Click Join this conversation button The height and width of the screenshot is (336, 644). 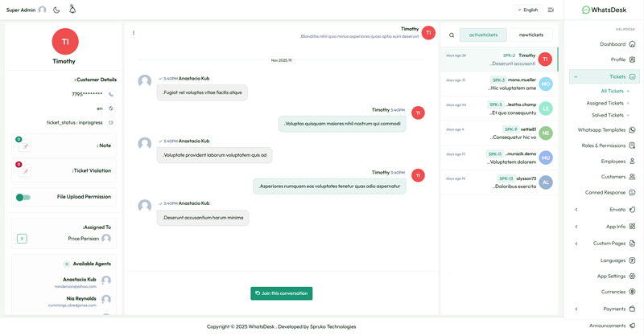click(281, 293)
